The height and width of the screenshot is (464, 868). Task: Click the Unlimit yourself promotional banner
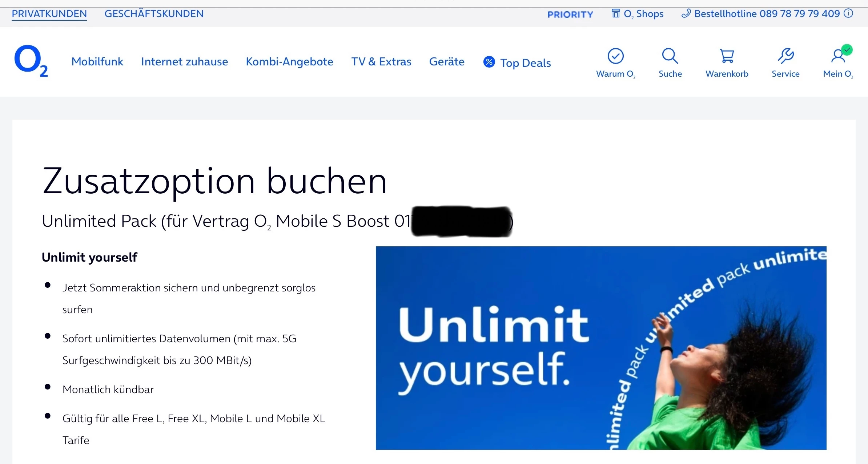601,348
